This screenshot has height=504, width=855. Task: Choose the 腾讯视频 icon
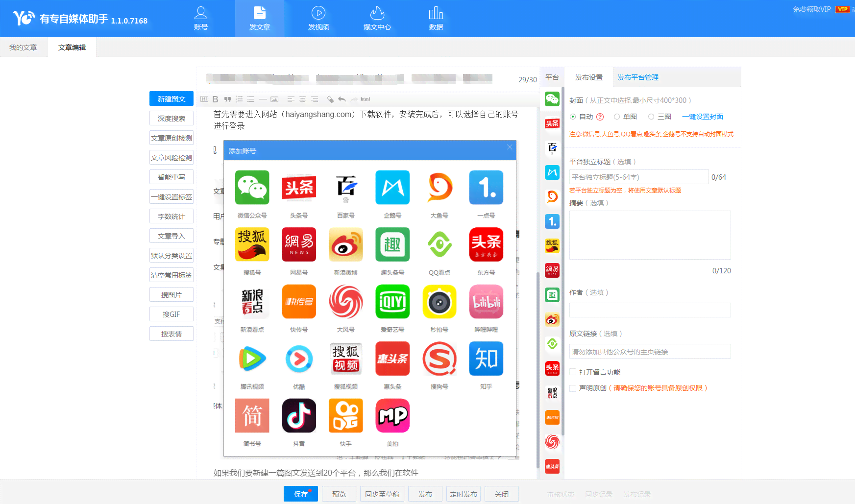252,359
